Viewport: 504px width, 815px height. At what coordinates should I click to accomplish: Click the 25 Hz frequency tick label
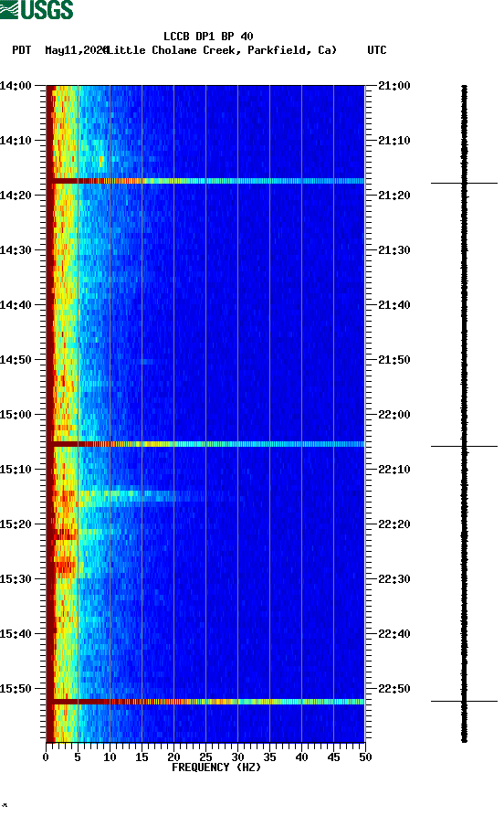205,757
